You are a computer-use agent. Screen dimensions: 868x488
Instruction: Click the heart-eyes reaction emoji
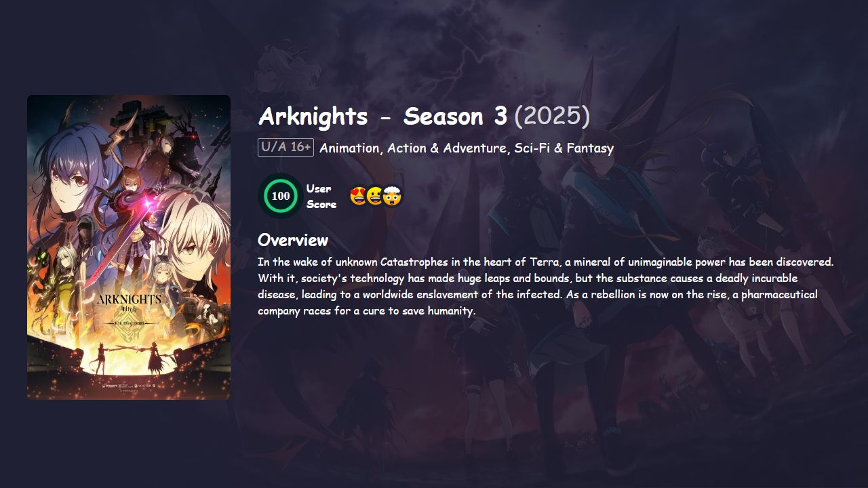pos(357,197)
